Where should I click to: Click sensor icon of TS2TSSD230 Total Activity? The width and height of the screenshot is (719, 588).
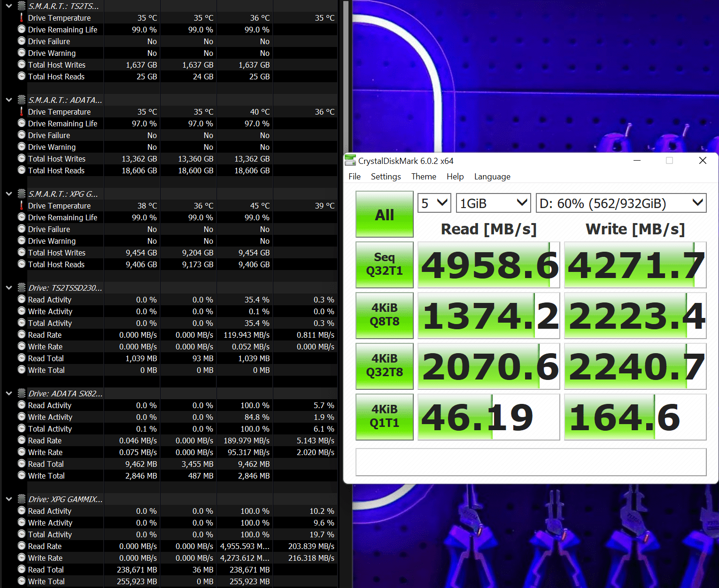(x=22, y=323)
